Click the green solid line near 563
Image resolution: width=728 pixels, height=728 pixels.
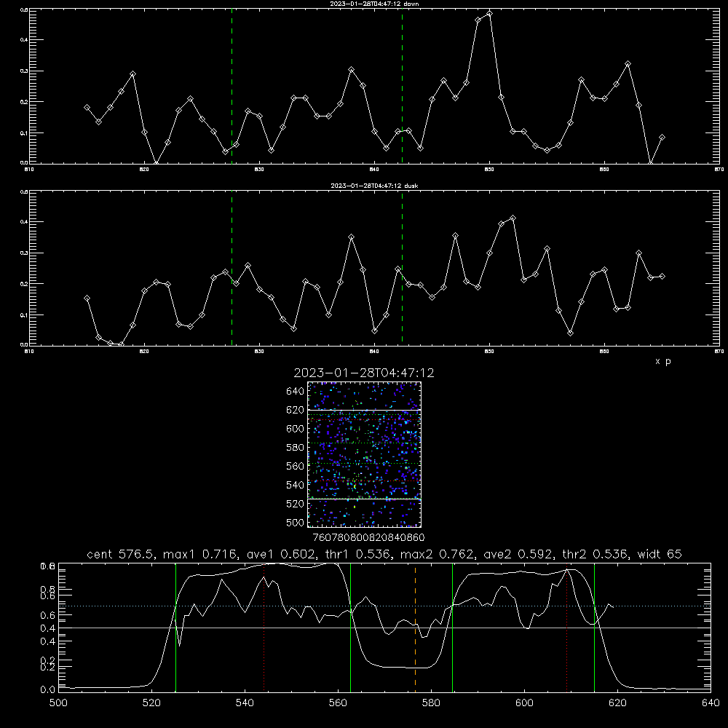351,628
